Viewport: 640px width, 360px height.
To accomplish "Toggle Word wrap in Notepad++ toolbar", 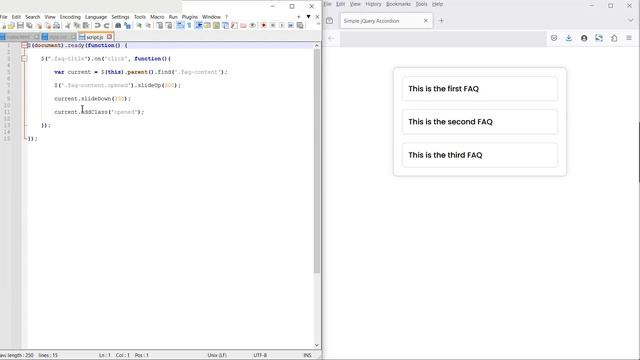I will pos(180,25).
